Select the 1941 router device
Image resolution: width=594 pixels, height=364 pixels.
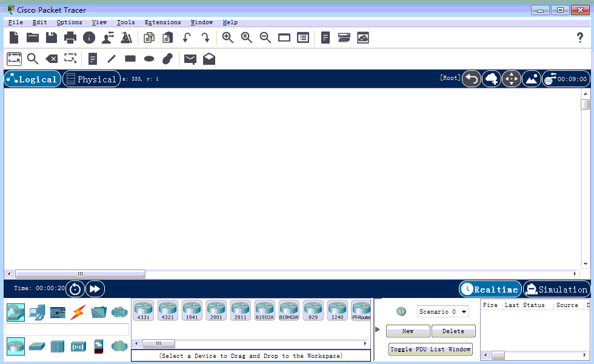tap(192, 310)
